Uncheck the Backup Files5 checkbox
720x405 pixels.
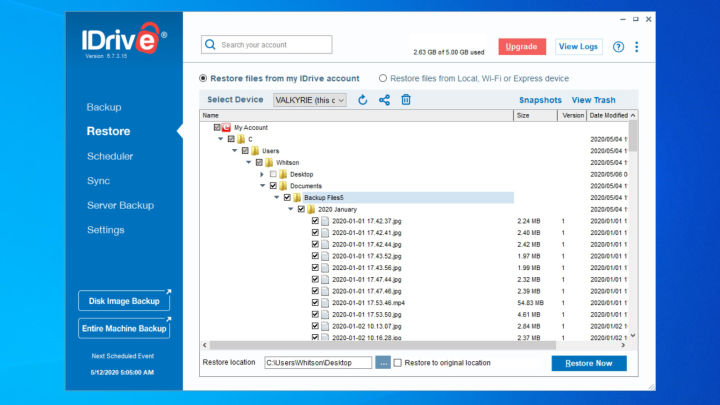coord(287,197)
